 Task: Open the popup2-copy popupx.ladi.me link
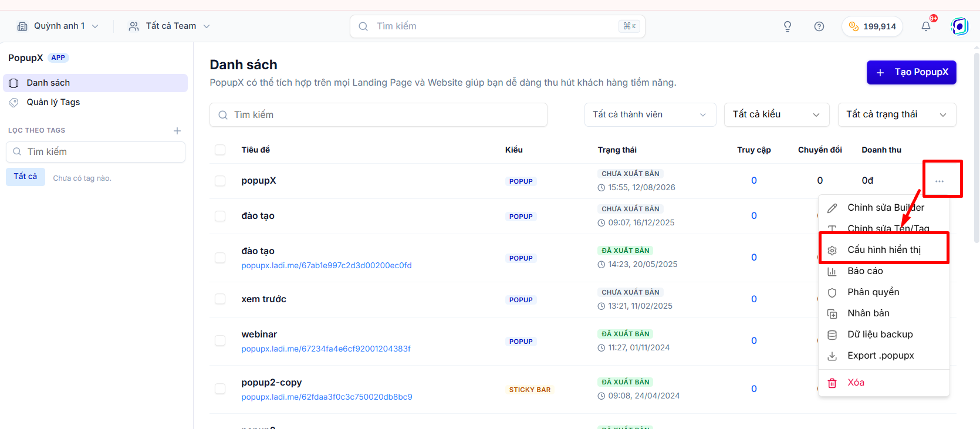(x=327, y=397)
